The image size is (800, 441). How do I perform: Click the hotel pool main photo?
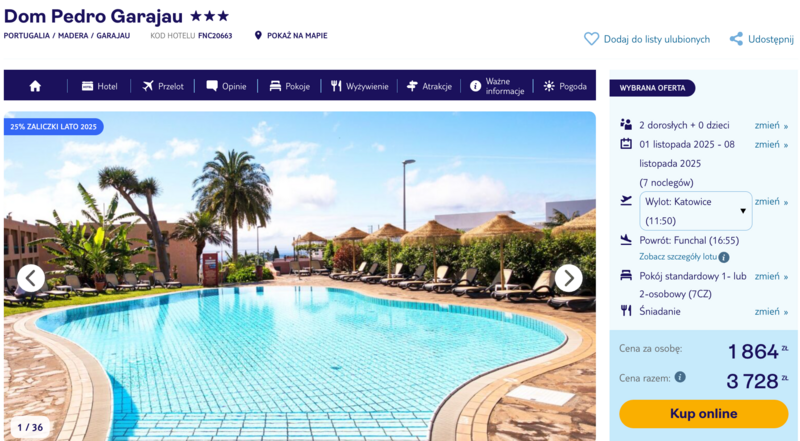tap(299, 276)
